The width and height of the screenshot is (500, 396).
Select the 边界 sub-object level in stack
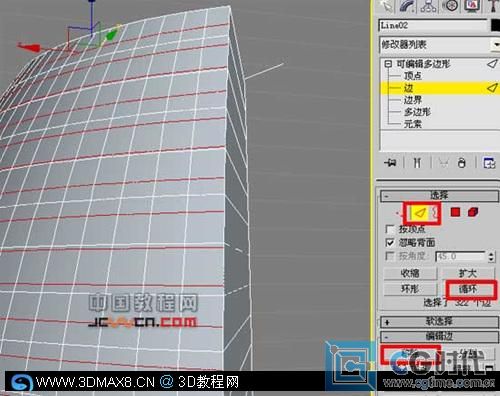coord(413,100)
